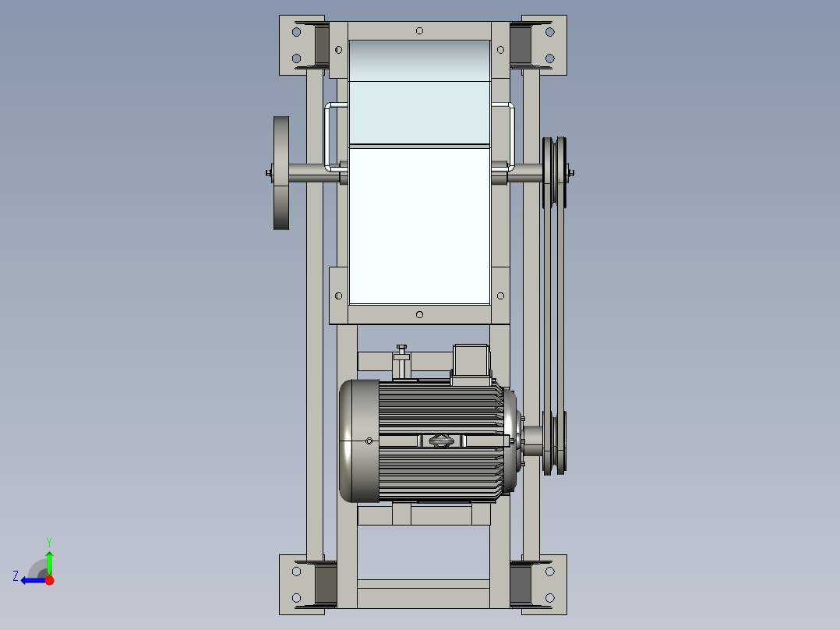Select the motor terminal box on top
The height and width of the screenshot is (630, 840).
point(471,360)
